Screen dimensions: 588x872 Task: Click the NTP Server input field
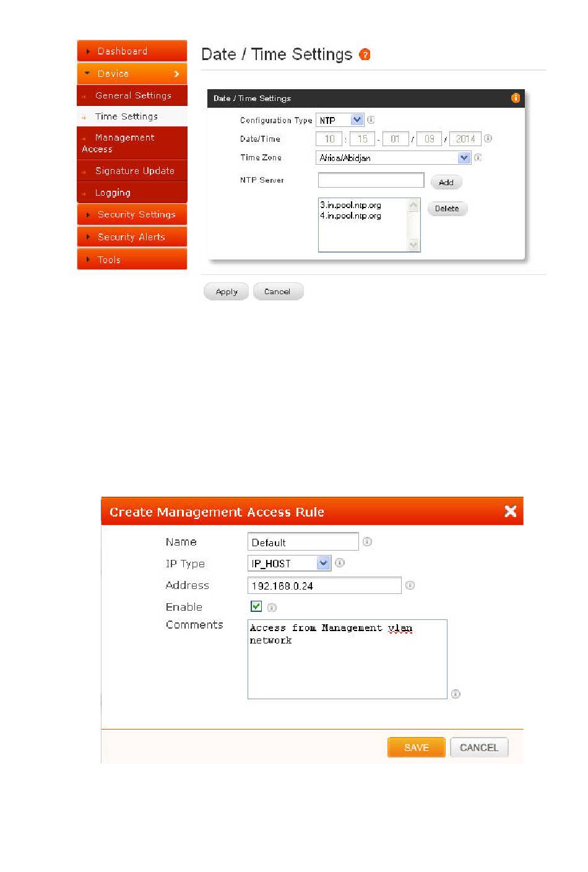371,180
